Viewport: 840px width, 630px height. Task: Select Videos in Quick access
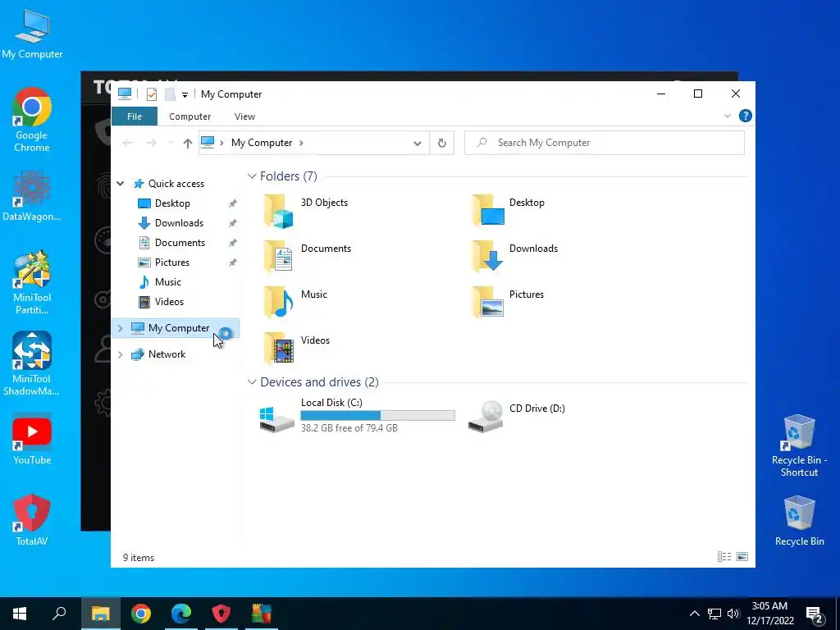point(169,302)
